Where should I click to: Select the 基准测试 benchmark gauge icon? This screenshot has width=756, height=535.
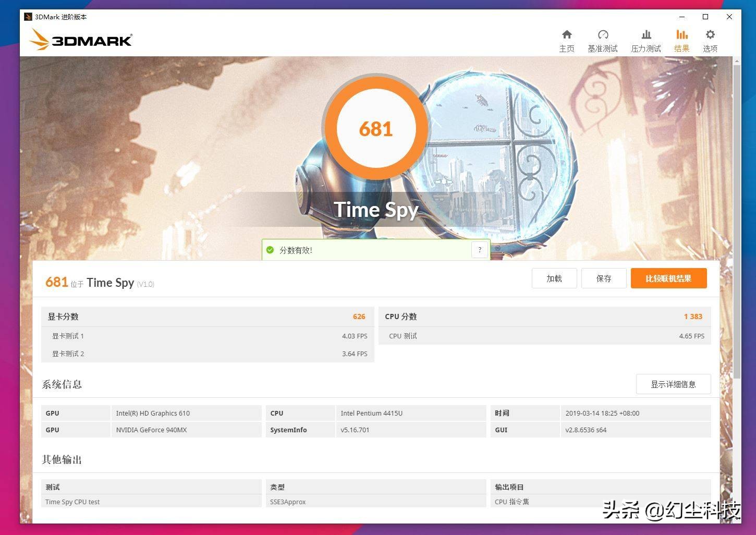pos(603,40)
